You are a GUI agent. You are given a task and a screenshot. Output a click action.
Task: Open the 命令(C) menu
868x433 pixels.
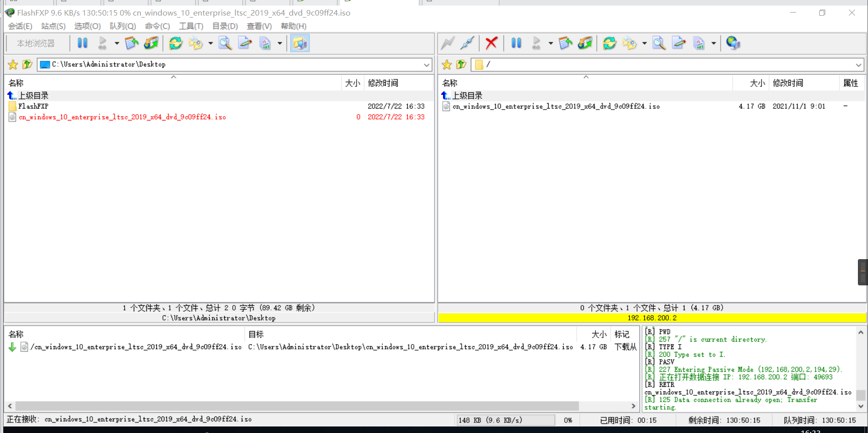(157, 26)
